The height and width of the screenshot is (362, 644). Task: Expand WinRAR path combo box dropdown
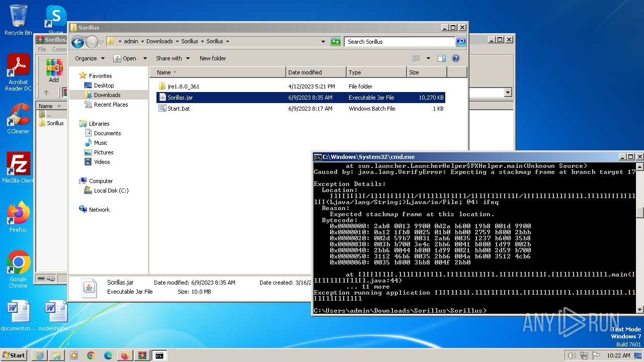click(x=508, y=93)
